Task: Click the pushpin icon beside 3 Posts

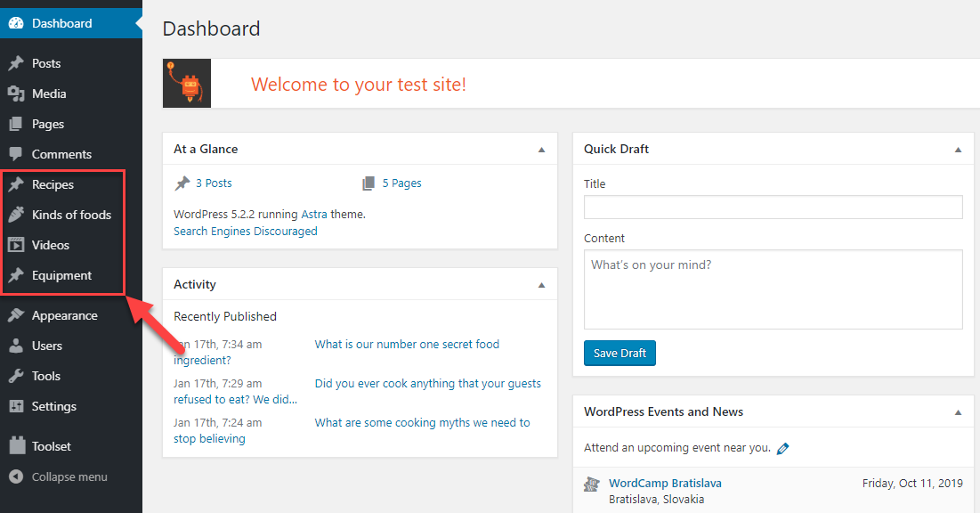Action: (x=183, y=183)
